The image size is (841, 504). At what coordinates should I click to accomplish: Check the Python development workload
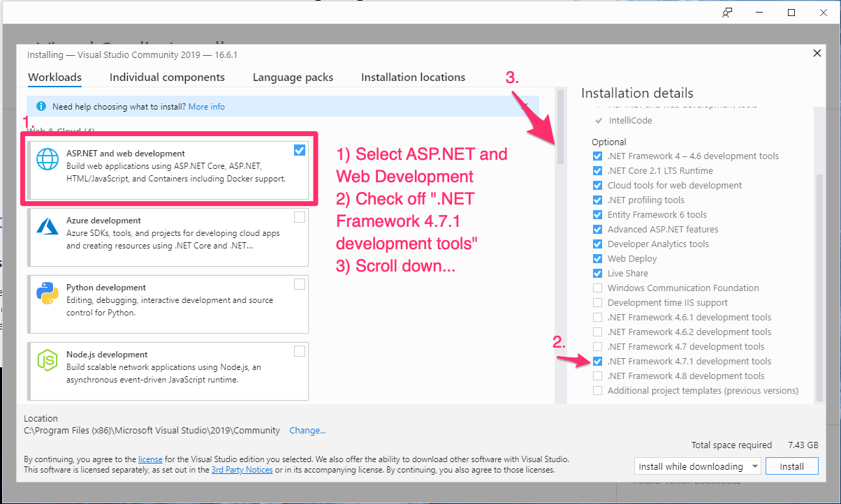(x=300, y=284)
